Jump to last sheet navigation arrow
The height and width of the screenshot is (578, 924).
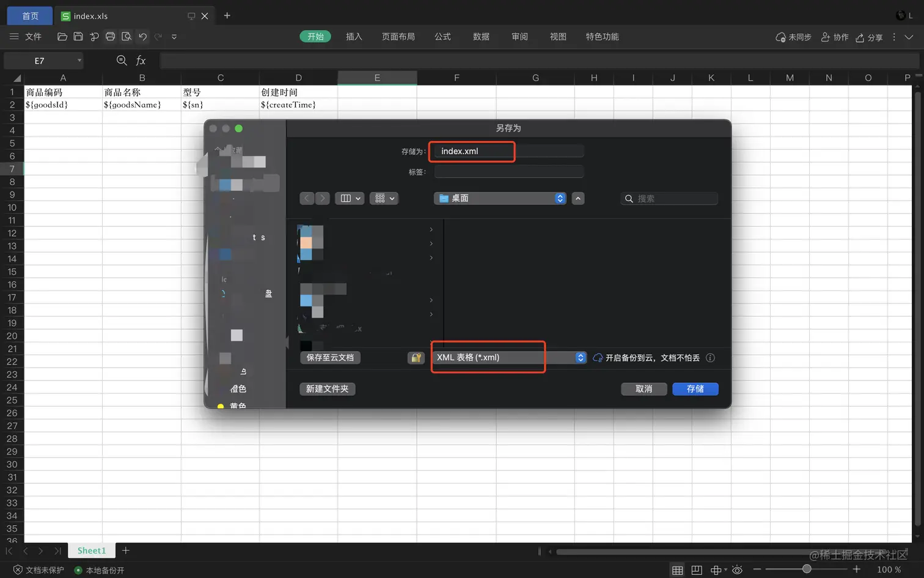(58, 551)
